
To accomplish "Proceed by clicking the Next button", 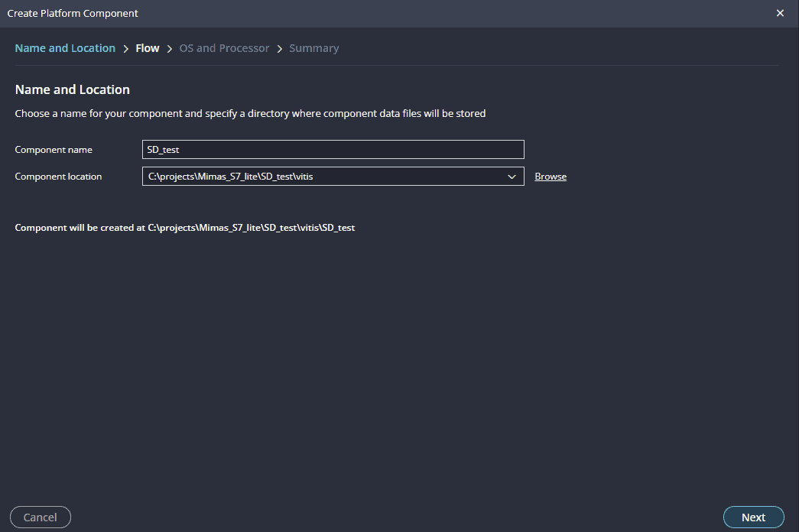I will tap(753, 517).
